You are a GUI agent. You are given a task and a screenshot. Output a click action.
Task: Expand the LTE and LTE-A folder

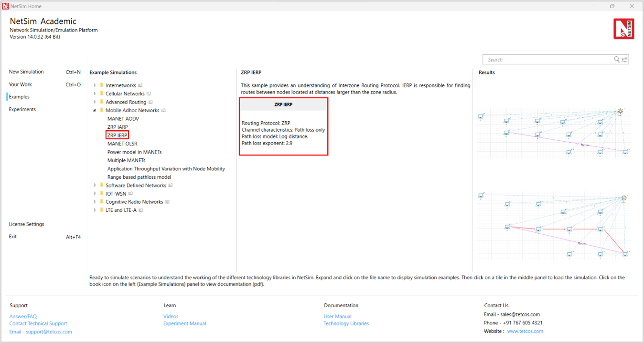tap(95, 210)
